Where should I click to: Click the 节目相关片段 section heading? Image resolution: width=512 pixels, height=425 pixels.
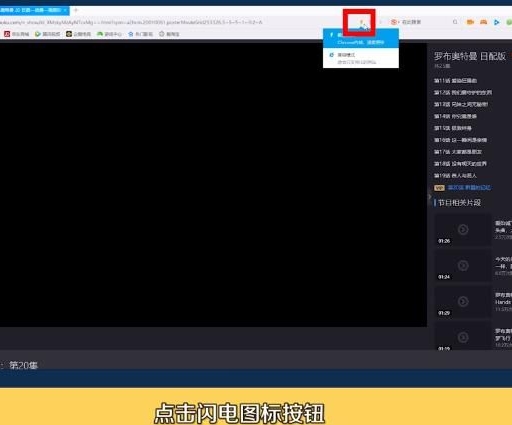pos(459,203)
